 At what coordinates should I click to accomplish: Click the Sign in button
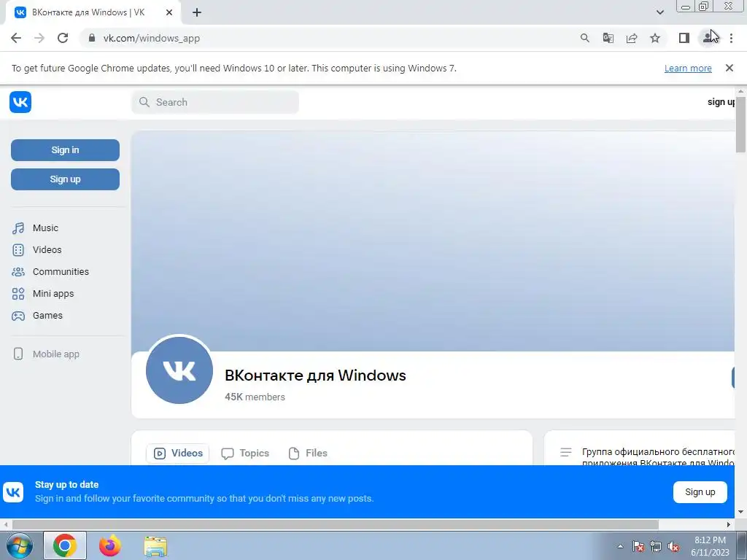pyautogui.click(x=65, y=150)
